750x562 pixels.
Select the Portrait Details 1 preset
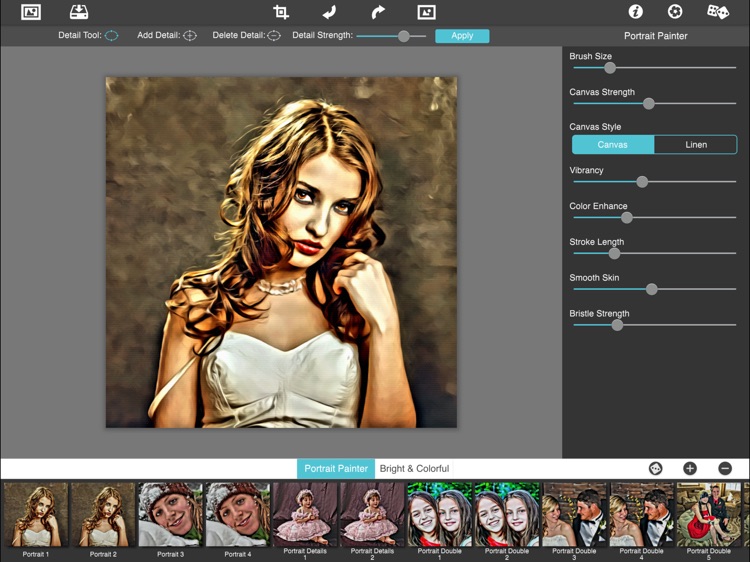(x=305, y=515)
